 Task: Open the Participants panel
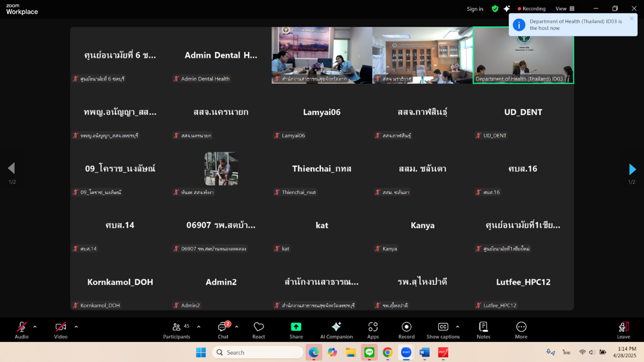[177, 330]
